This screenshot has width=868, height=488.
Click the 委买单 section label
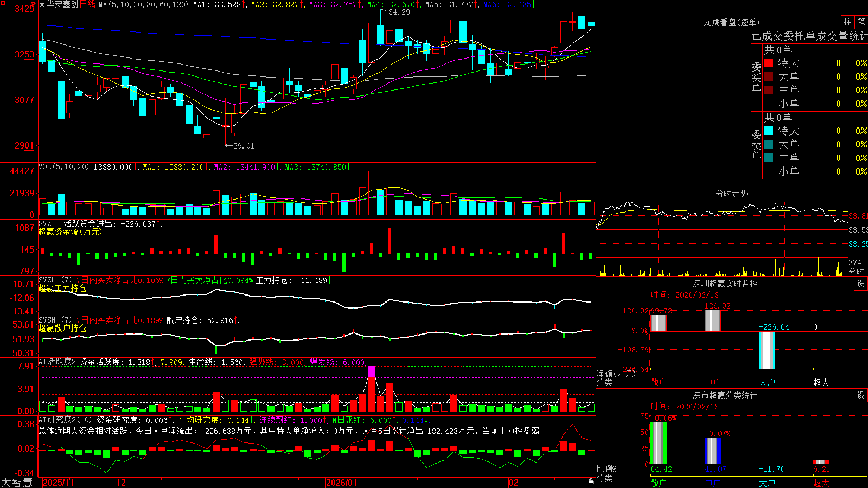pyautogui.click(x=756, y=77)
